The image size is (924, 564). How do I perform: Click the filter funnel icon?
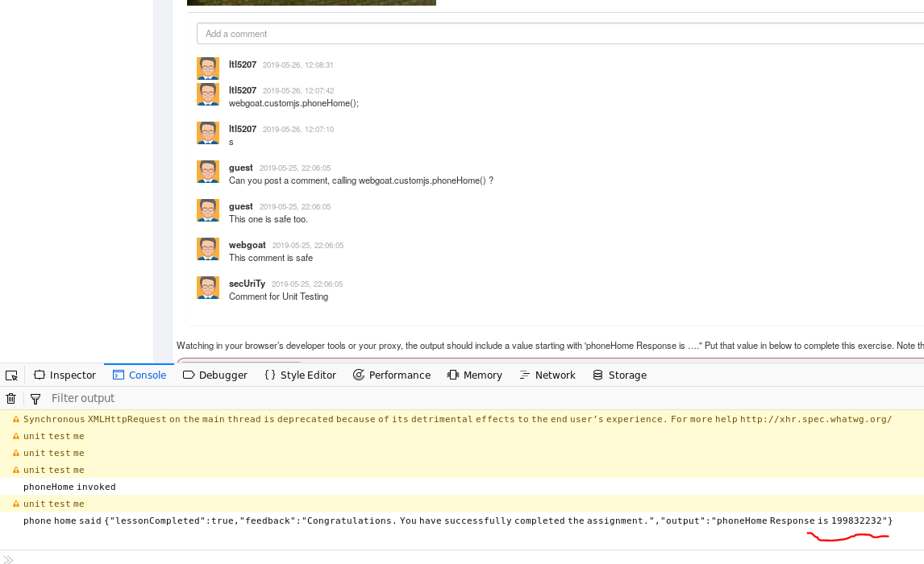coord(35,398)
